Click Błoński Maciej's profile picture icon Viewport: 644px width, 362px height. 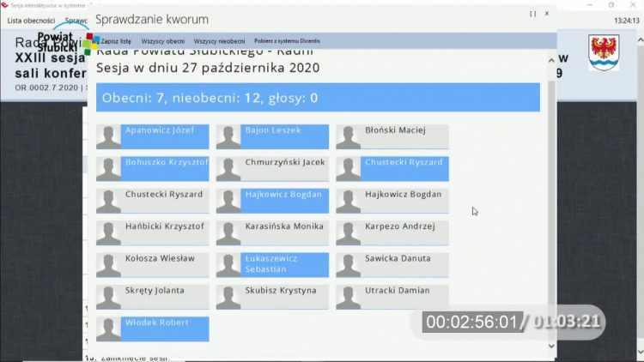click(x=348, y=137)
